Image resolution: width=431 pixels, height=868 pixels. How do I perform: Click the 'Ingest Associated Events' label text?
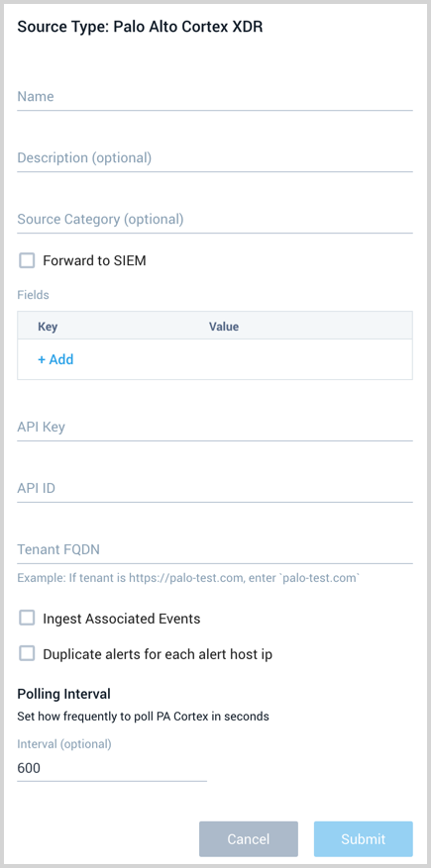pyautogui.click(x=122, y=619)
